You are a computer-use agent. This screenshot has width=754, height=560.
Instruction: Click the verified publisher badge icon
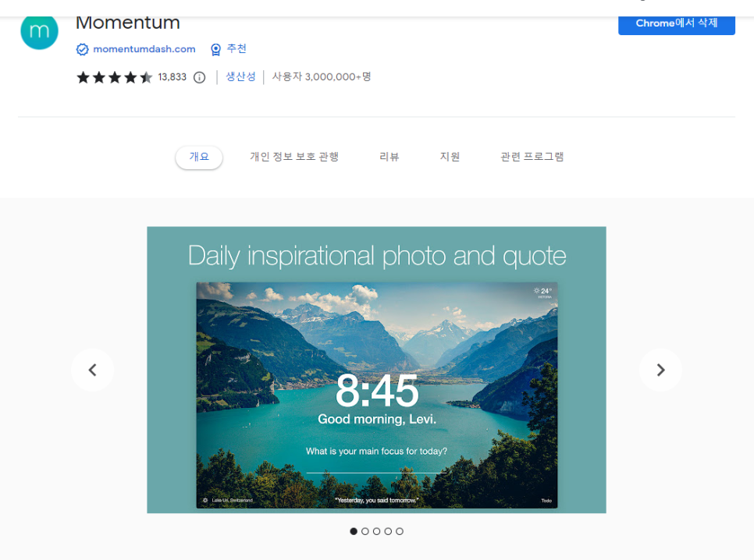point(82,49)
